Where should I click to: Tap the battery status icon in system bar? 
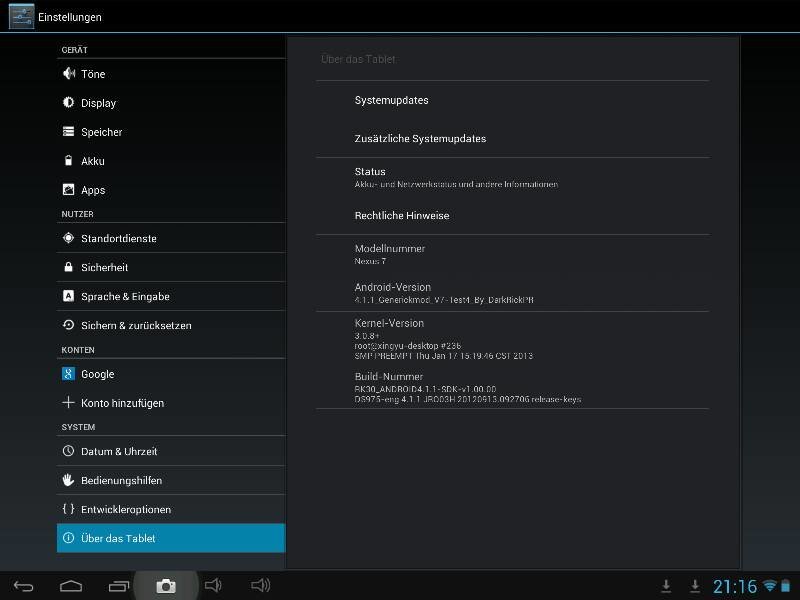(x=786, y=586)
